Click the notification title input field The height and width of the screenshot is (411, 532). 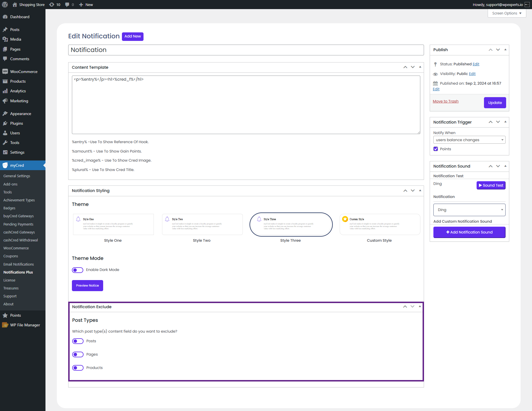[246, 50]
